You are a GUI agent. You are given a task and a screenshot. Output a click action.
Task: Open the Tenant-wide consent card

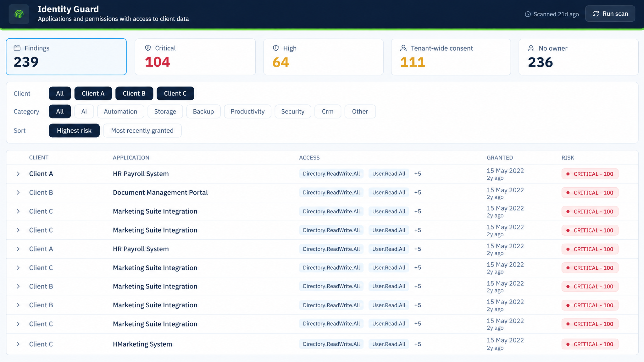tap(451, 57)
